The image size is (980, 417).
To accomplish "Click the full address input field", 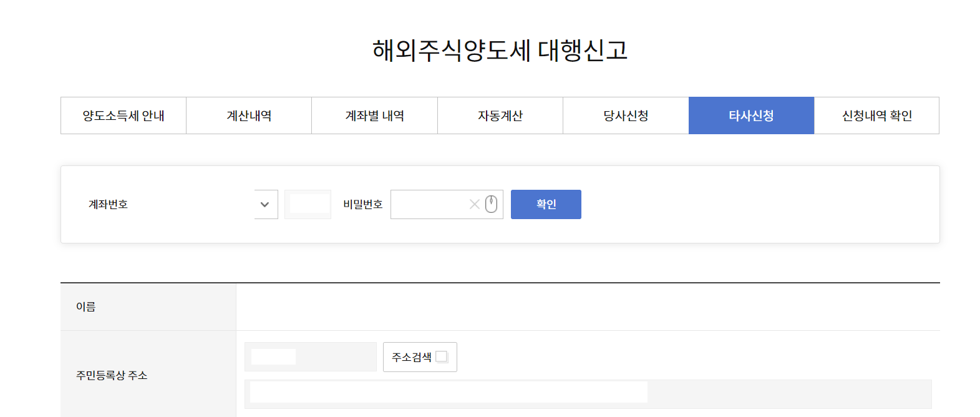I will tap(588, 394).
